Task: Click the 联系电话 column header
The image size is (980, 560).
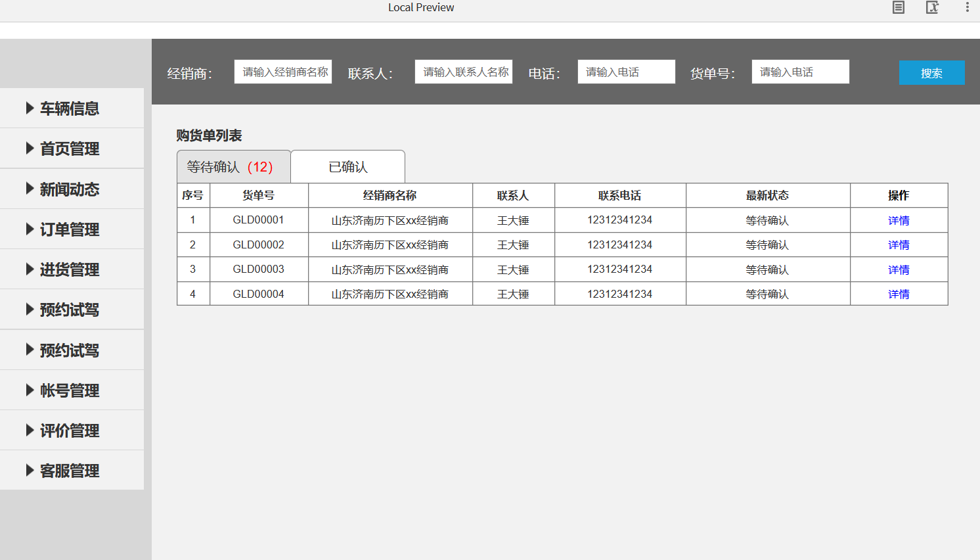Action: tap(620, 195)
